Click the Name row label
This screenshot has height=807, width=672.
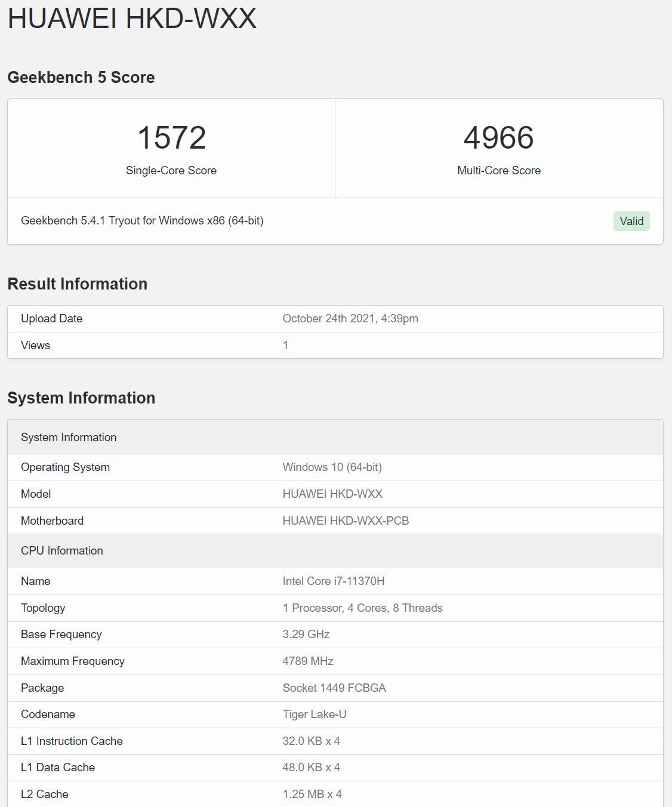coord(36,581)
